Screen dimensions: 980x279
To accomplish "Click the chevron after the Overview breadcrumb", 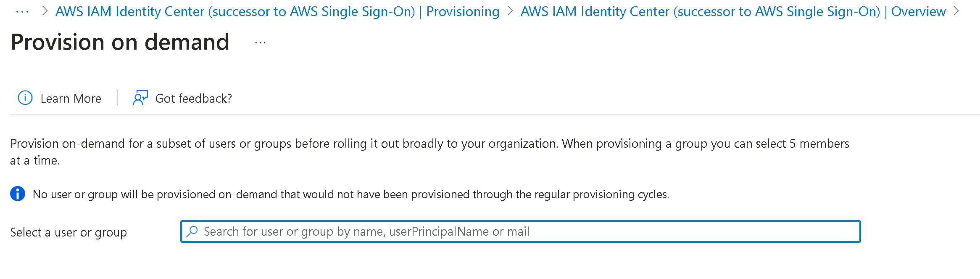I will click(956, 11).
